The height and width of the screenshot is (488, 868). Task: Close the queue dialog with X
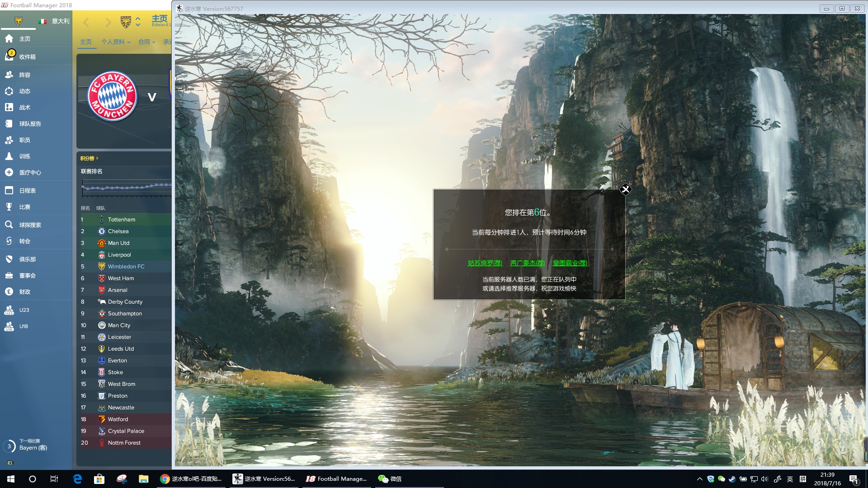pos(625,189)
